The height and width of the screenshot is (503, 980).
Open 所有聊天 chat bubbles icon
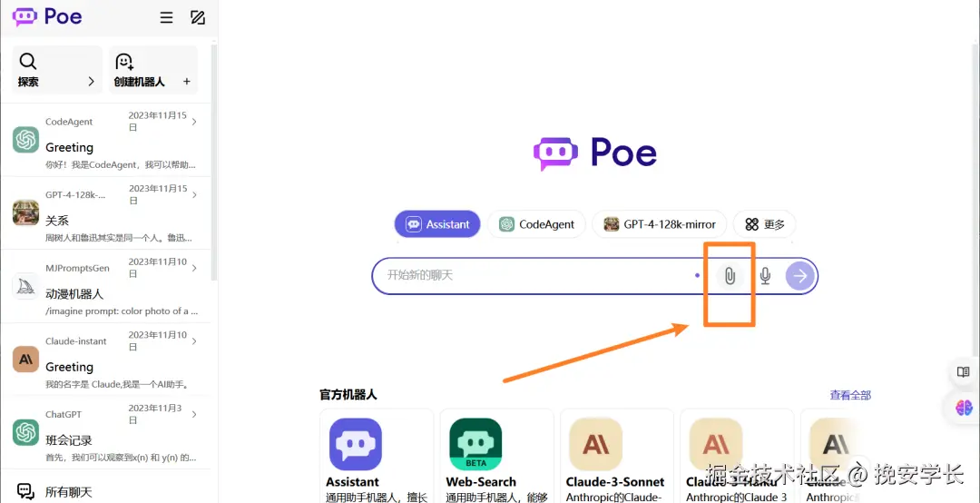point(25,492)
